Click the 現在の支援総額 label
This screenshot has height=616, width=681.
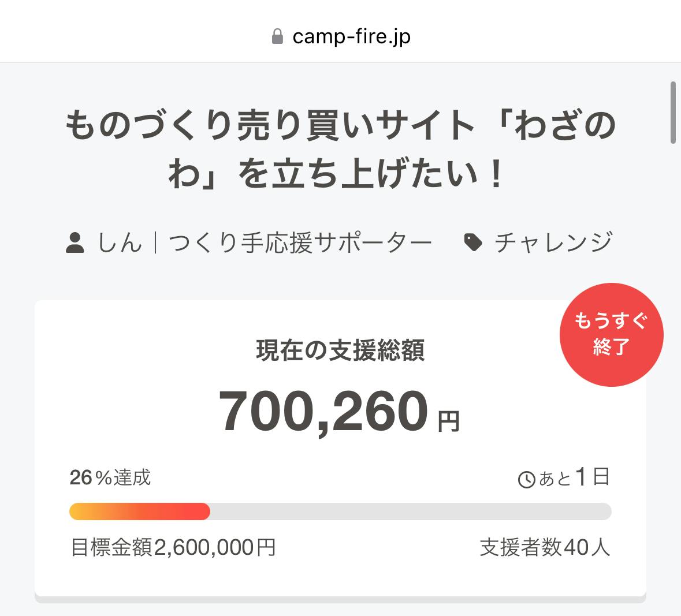(x=340, y=350)
